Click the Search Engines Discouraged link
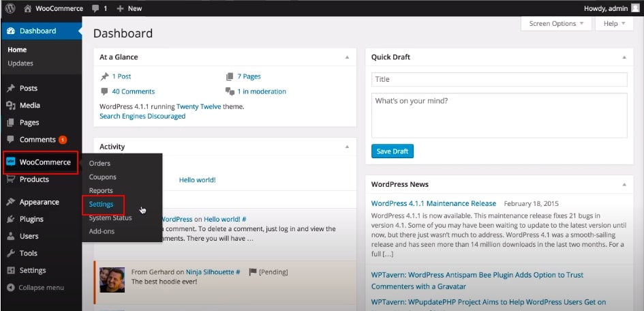The image size is (644, 311). [x=142, y=116]
